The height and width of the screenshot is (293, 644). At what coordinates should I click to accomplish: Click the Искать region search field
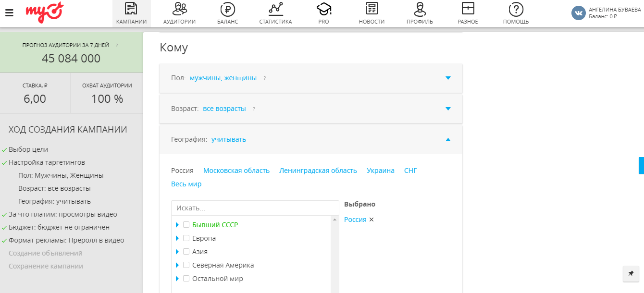(255, 208)
